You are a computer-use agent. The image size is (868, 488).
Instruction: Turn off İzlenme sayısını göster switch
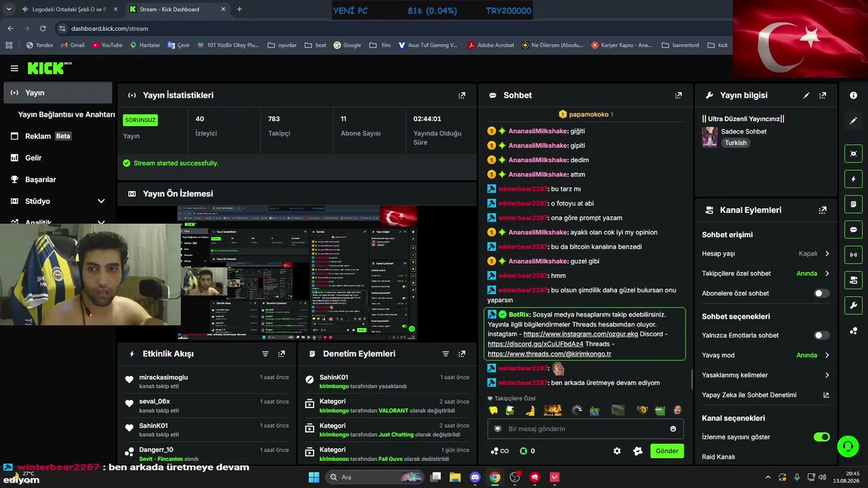point(821,437)
